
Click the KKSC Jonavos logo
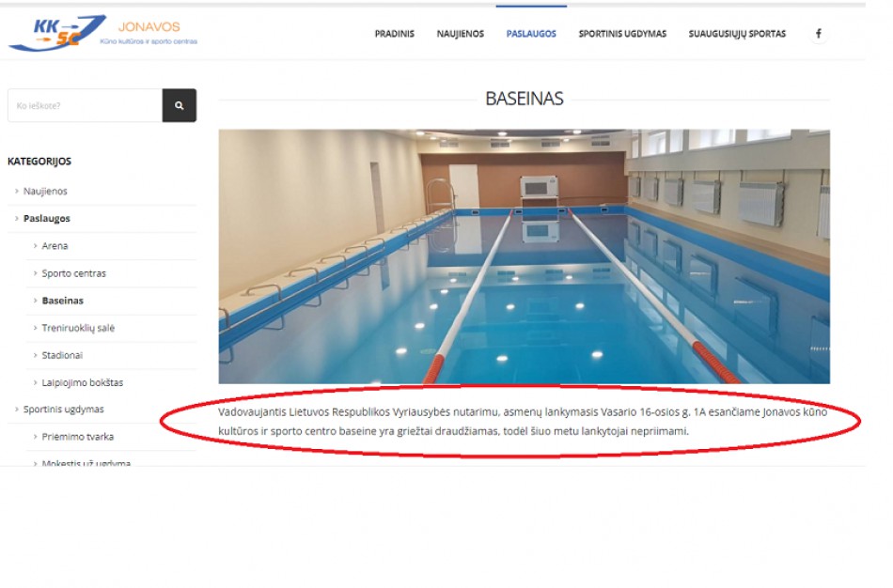point(102,33)
